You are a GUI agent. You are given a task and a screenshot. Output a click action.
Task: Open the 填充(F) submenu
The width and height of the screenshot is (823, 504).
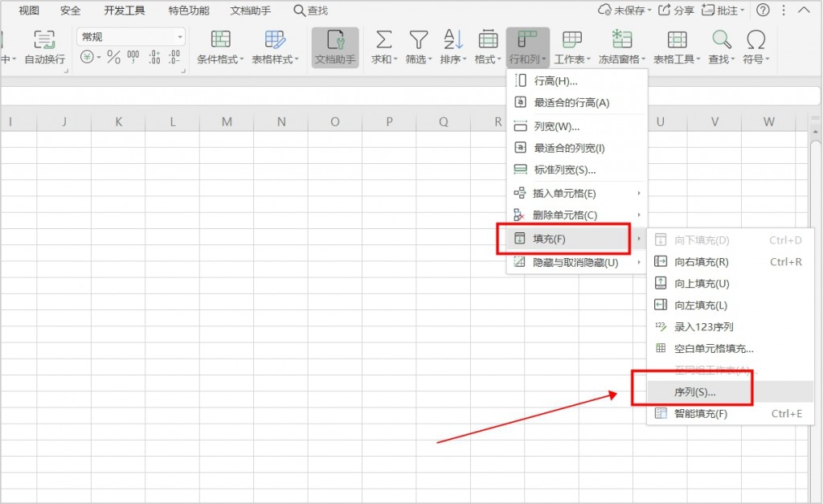pyautogui.click(x=577, y=239)
